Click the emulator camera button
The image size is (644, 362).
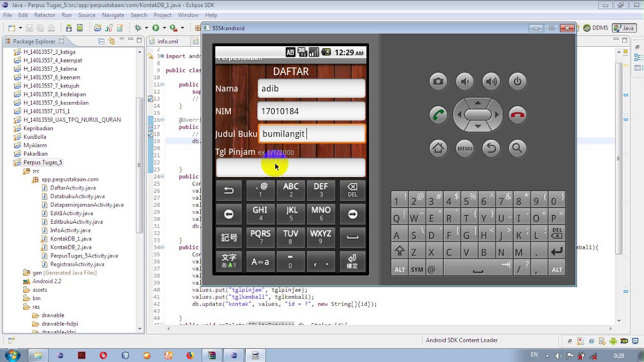pyautogui.click(x=438, y=81)
